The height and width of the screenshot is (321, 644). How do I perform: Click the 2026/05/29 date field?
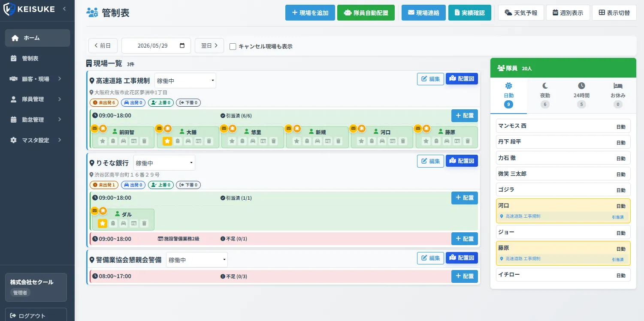coord(156,45)
